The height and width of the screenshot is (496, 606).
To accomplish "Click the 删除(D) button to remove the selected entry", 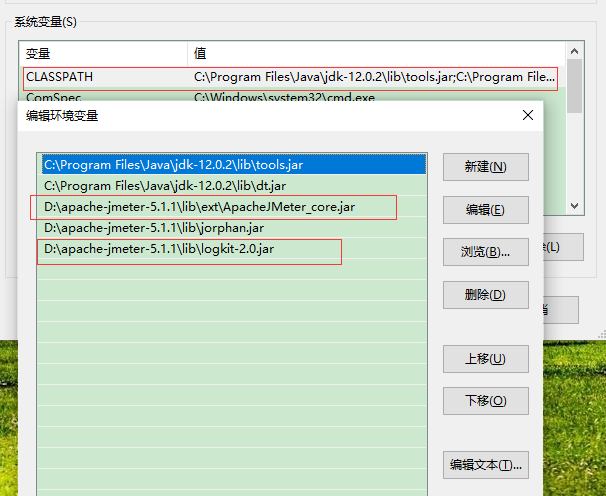I will pos(485,295).
